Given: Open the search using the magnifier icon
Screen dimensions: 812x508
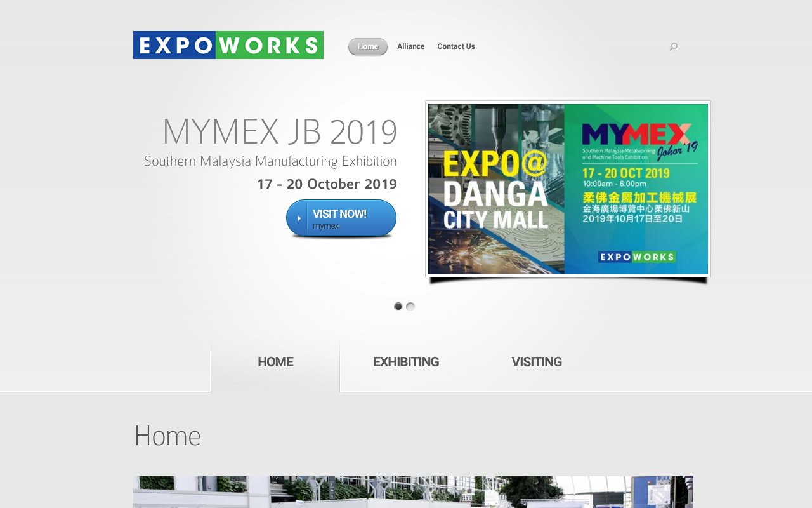Looking at the screenshot, I should pos(673,46).
